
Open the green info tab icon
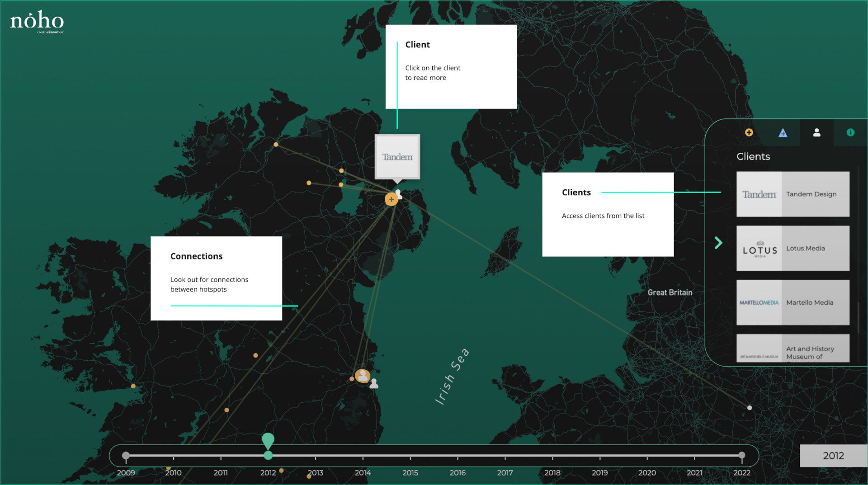pos(850,132)
